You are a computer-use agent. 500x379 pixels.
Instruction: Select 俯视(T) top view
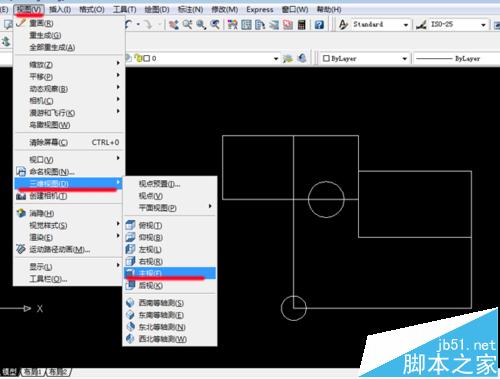[x=170, y=225]
